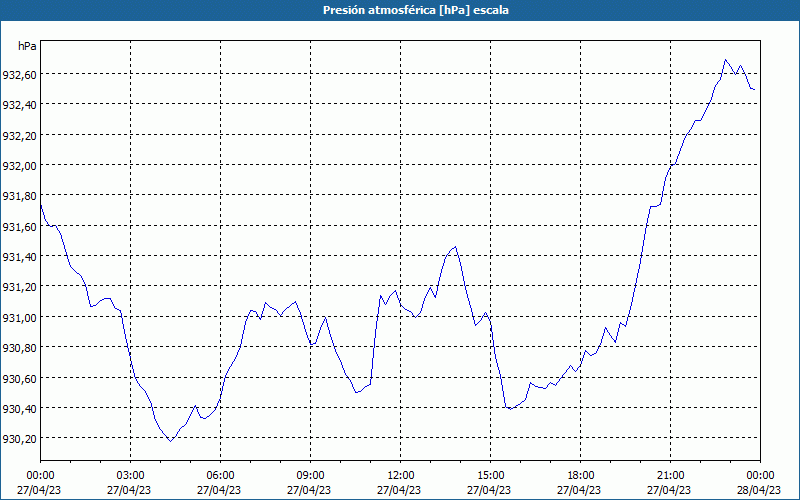Click the 21:00 time axis label
Screen dimensions: 800x500
670,476
